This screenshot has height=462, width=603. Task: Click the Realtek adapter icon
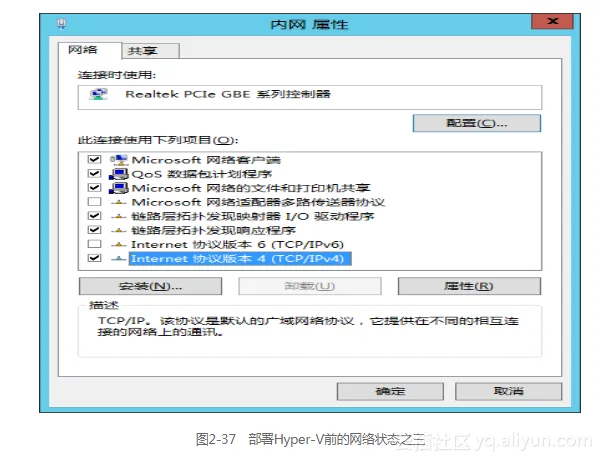click(x=98, y=94)
